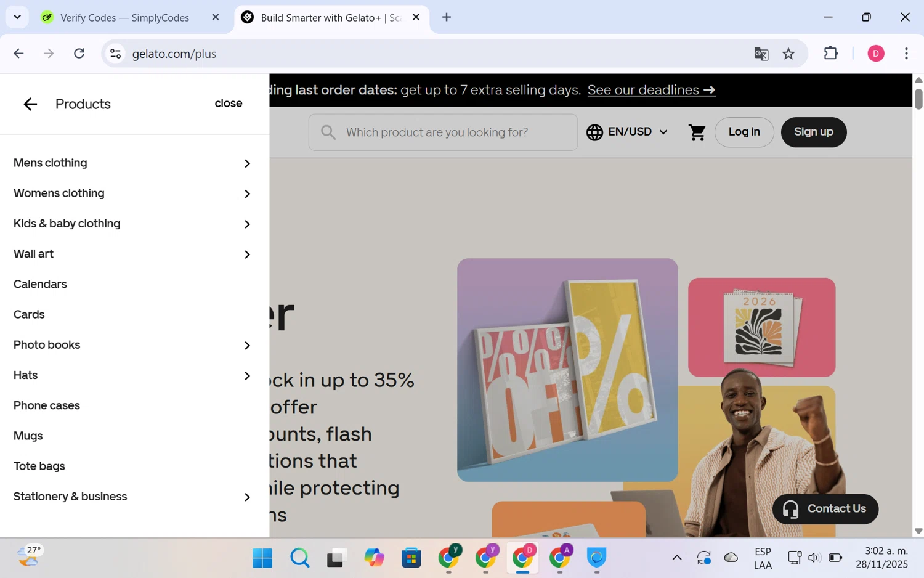This screenshot has width=924, height=578.
Task: Translate this page icon
Action: [761, 54]
